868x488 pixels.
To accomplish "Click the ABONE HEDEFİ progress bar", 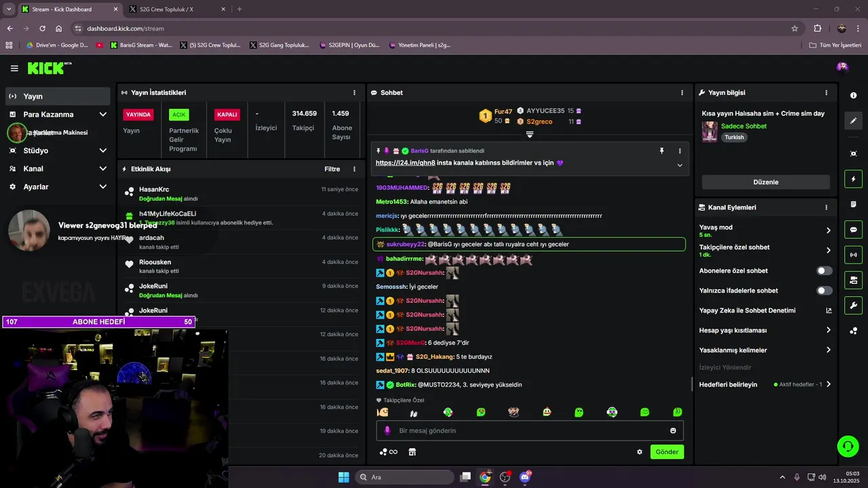I will coord(98,322).
